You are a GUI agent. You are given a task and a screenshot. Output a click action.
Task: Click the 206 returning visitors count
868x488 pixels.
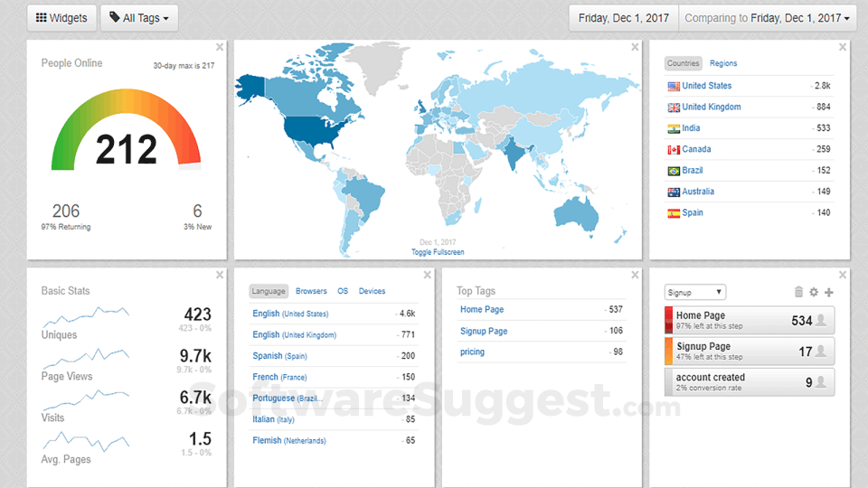pyautogui.click(x=66, y=211)
